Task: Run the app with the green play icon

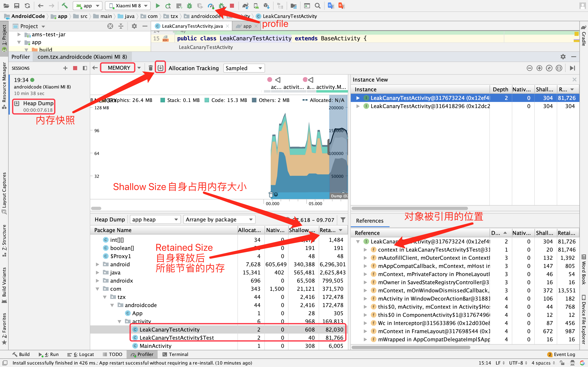Action: pos(158,6)
